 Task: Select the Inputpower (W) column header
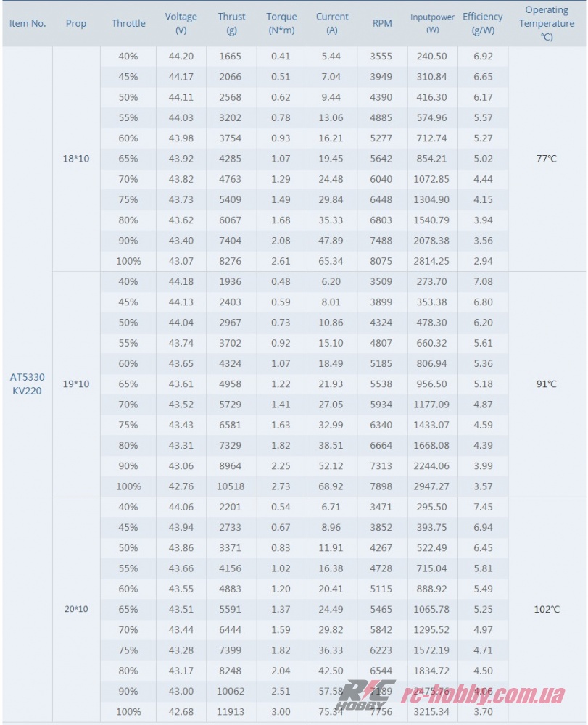pyautogui.click(x=432, y=23)
